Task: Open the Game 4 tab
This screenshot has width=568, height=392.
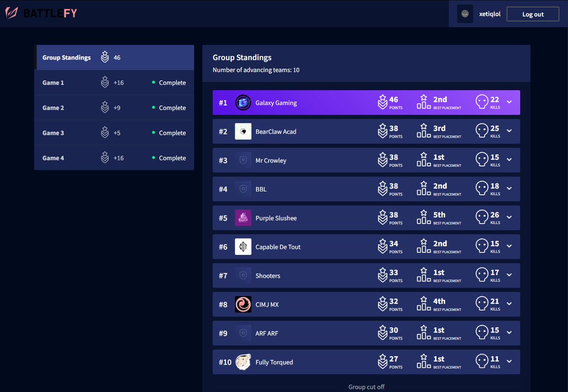Action: (x=114, y=158)
